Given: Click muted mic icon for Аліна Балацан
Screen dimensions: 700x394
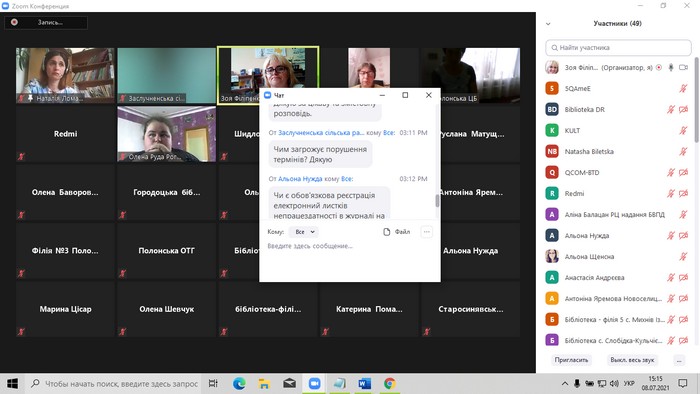Looking at the screenshot, I should [683, 214].
